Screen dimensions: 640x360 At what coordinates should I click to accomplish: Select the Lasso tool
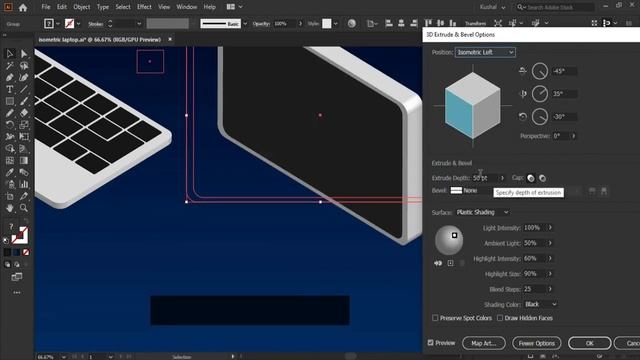tap(24, 65)
